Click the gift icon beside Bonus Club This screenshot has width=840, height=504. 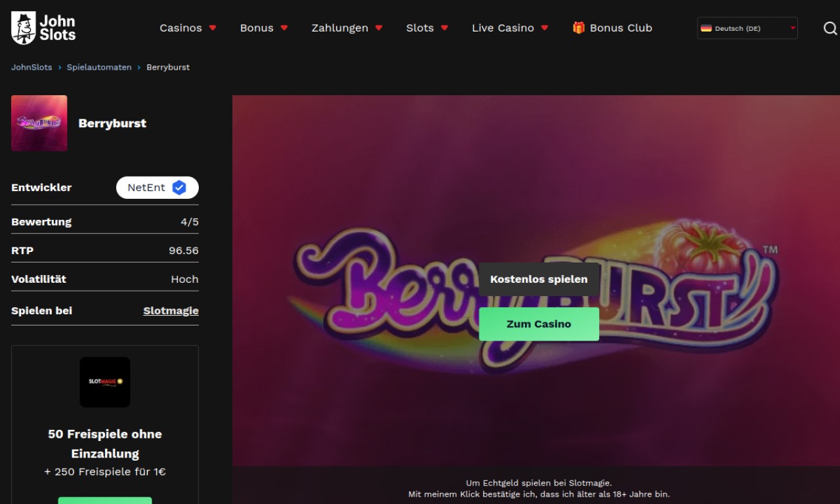click(578, 28)
